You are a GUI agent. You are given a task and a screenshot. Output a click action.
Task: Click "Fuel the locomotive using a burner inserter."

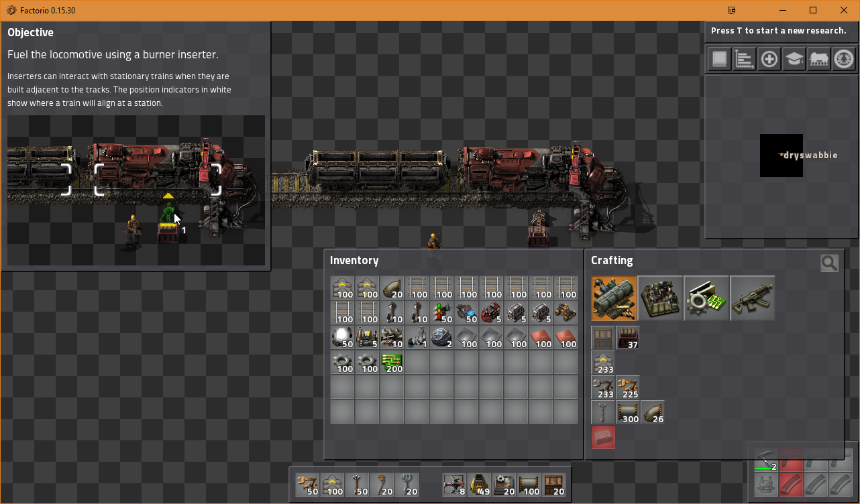pyautogui.click(x=113, y=55)
